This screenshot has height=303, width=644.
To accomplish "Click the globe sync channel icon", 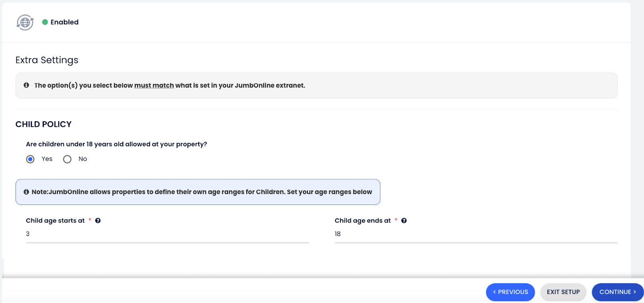I will pyautogui.click(x=25, y=23).
